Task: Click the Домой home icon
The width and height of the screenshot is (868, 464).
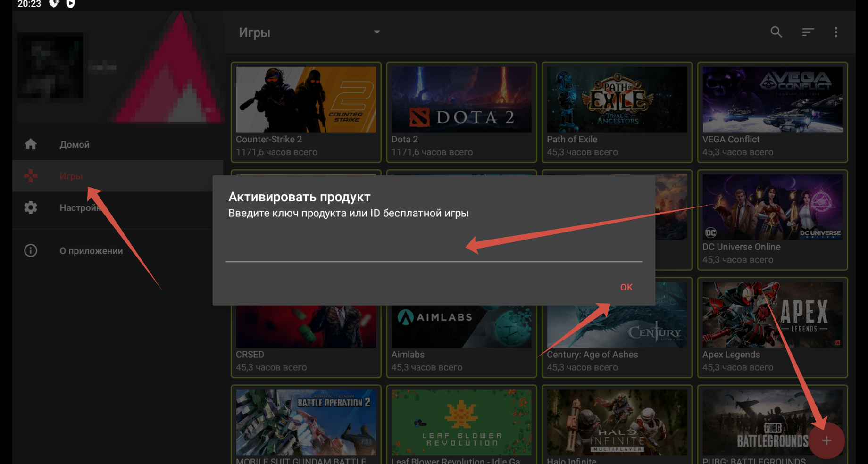Action: (x=31, y=144)
